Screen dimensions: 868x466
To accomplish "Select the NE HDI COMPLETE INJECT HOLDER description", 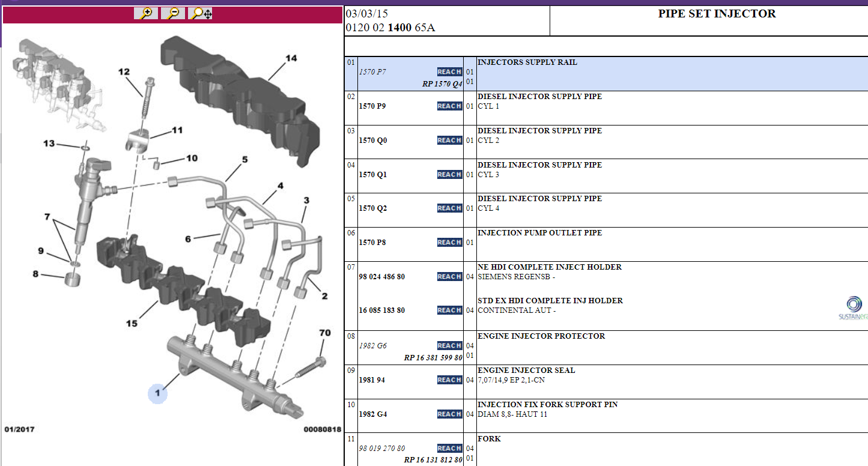I will (x=550, y=267).
